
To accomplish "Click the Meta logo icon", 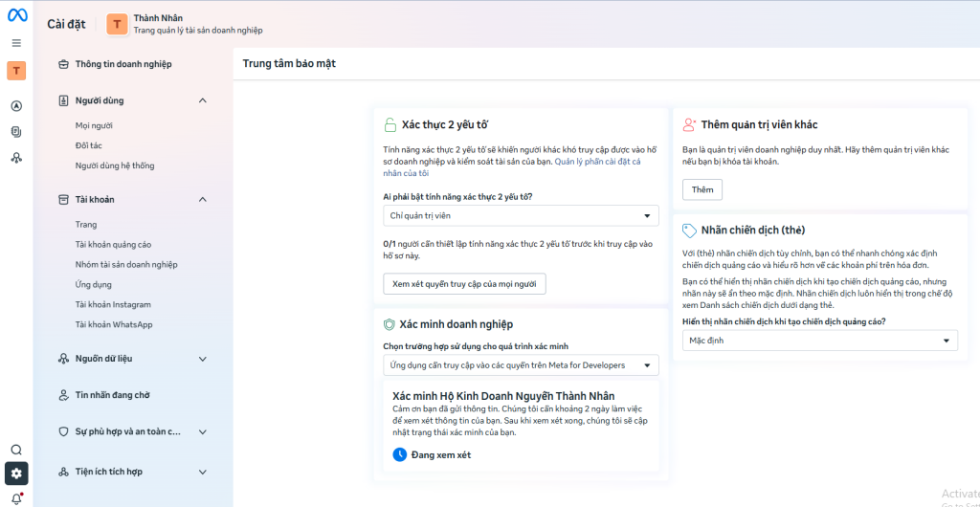I will pyautogui.click(x=16, y=14).
